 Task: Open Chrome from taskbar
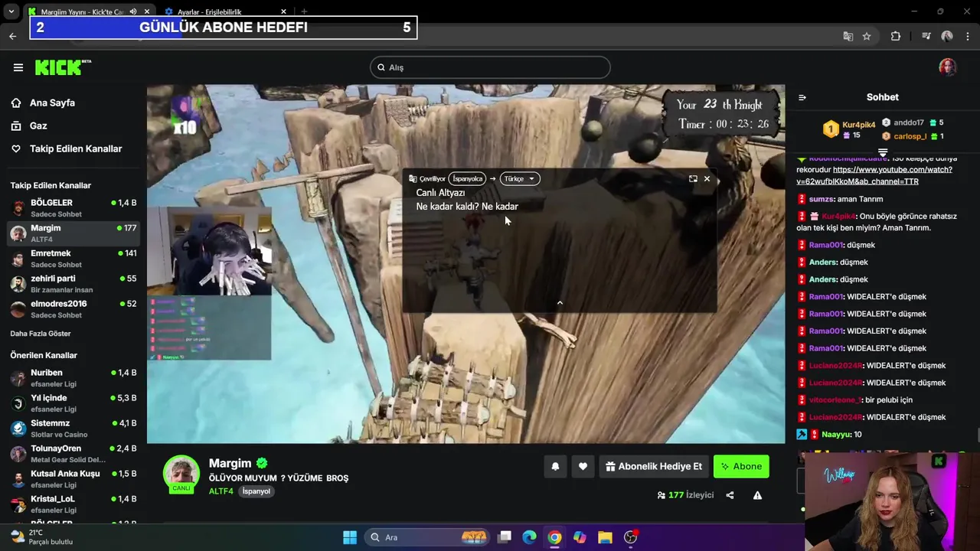[554, 537]
